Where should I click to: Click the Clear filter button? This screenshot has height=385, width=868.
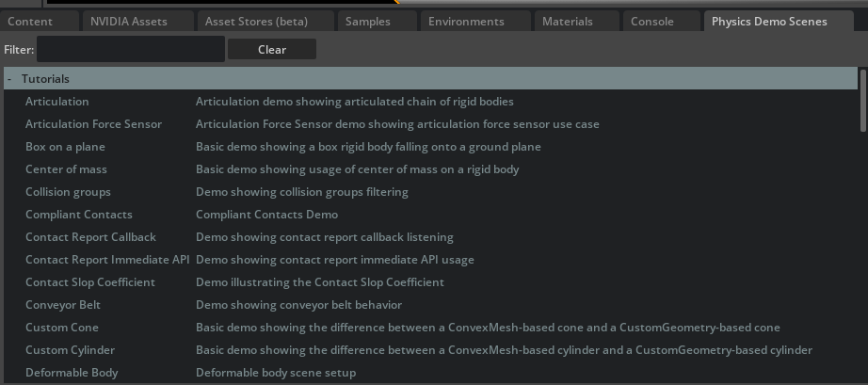[x=272, y=49]
